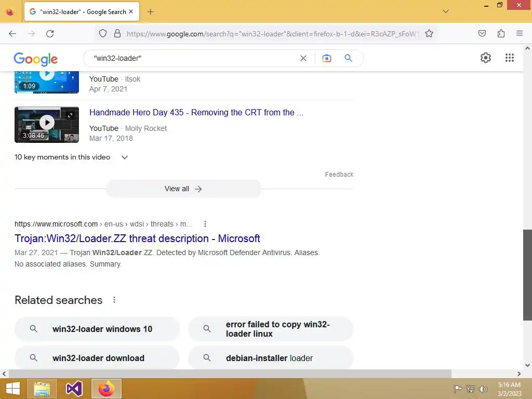Open the Firefox hamburger application menu

coord(519,33)
